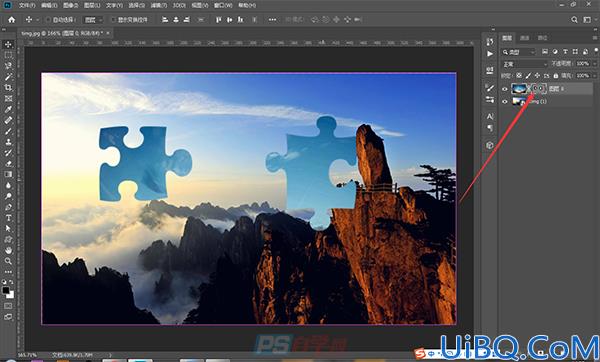Select the Rectangular Marquee tool
The image size is (600, 362).
coord(8,55)
